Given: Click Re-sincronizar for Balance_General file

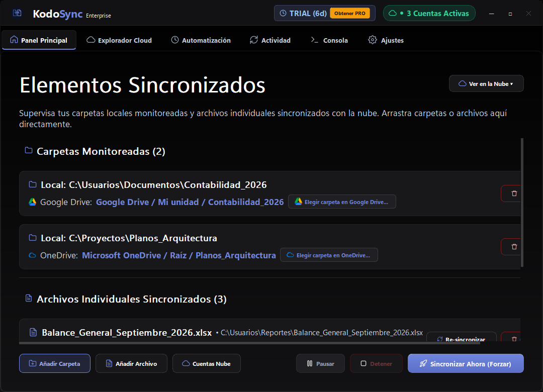Looking at the screenshot, I should click(x=462, y=337).
